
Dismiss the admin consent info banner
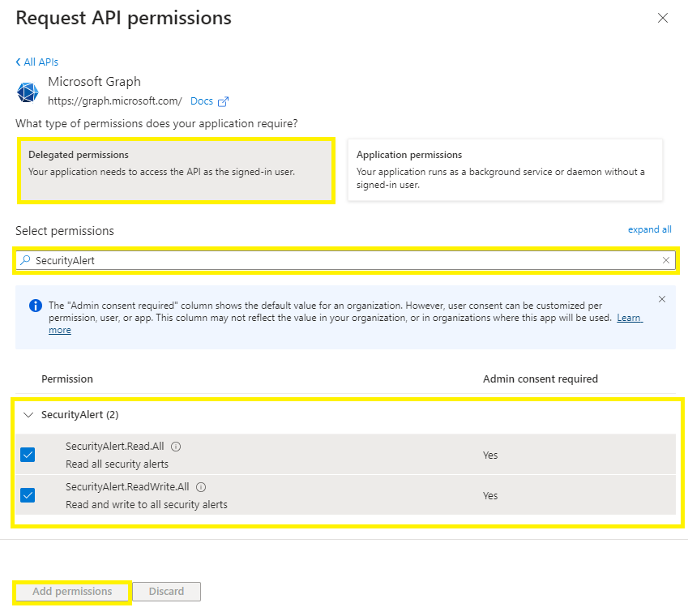[662, 299]
